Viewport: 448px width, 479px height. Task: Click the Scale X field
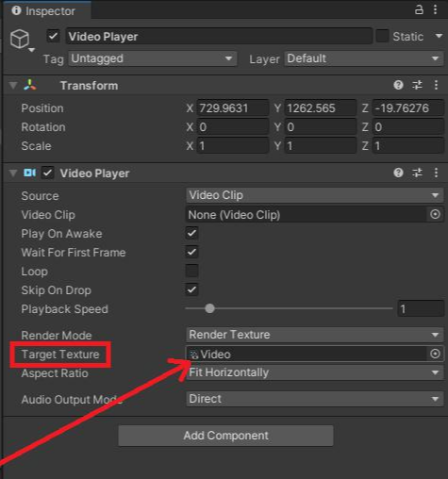tap(233, 146)
